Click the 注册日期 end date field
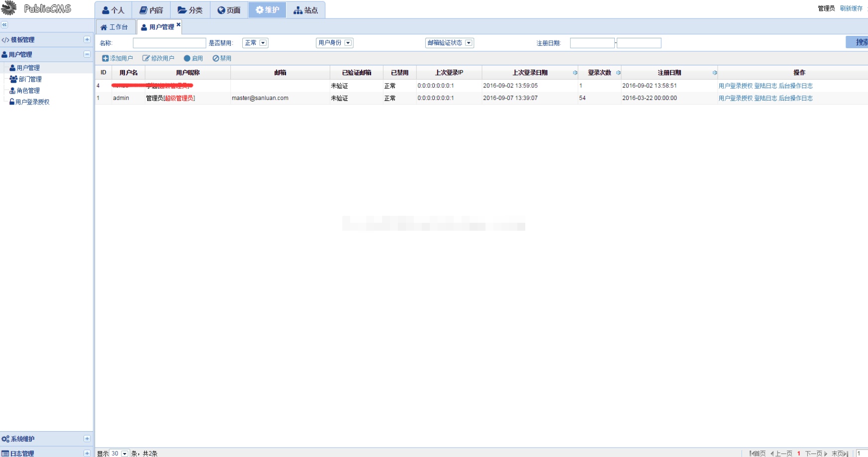This screenshot has width=868, height=457. (639, 43)
